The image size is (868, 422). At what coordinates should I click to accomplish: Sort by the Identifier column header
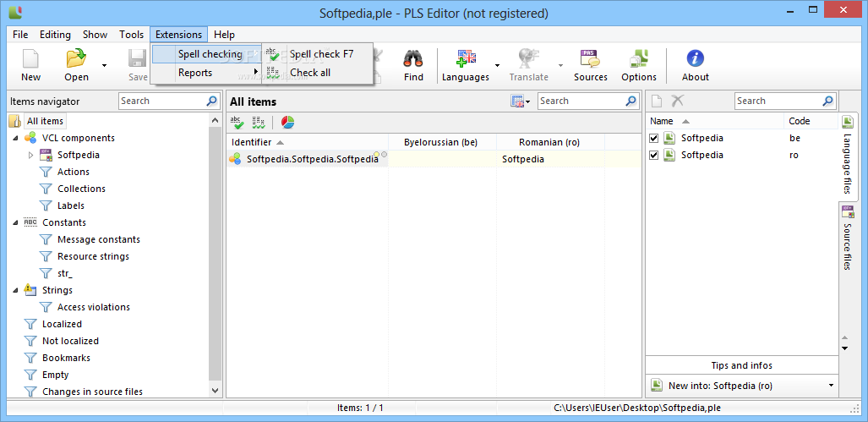pyautogui.click(x=308, y=142)
